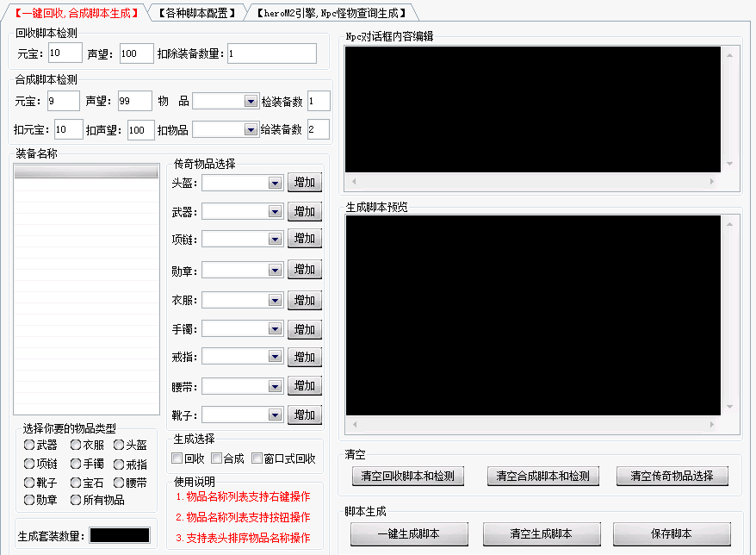Focus the 扣除装备数量 input field
756x555 pixels.
(x=272, y=53)
